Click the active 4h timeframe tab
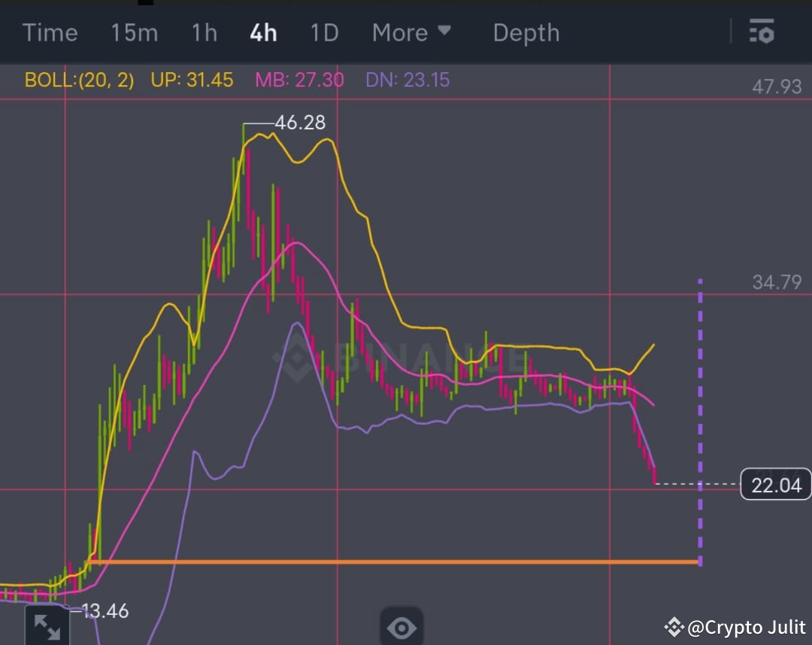This screenshot has height=645, width=812. pos(262,32)
